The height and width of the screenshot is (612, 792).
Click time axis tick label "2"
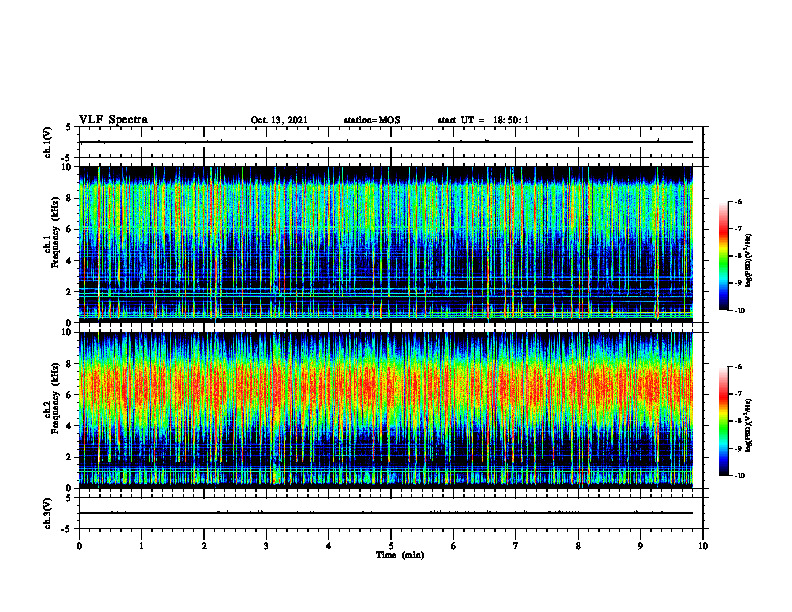tap(204, 546)
